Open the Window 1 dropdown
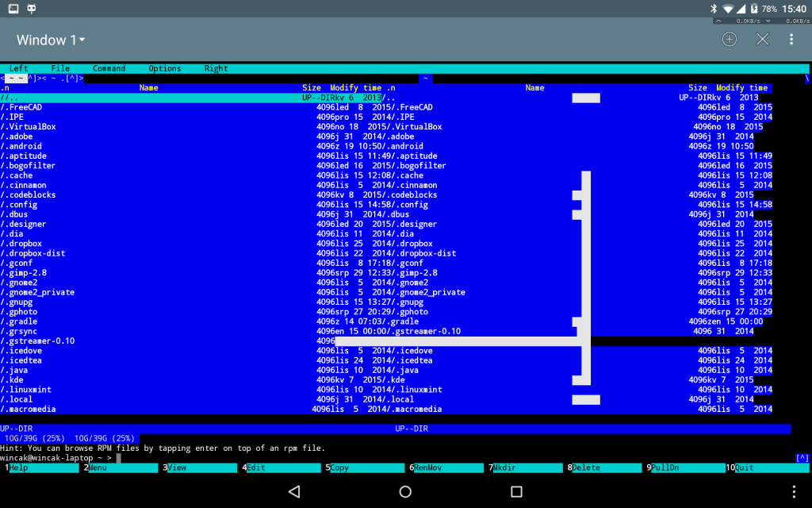 point(50,39)
